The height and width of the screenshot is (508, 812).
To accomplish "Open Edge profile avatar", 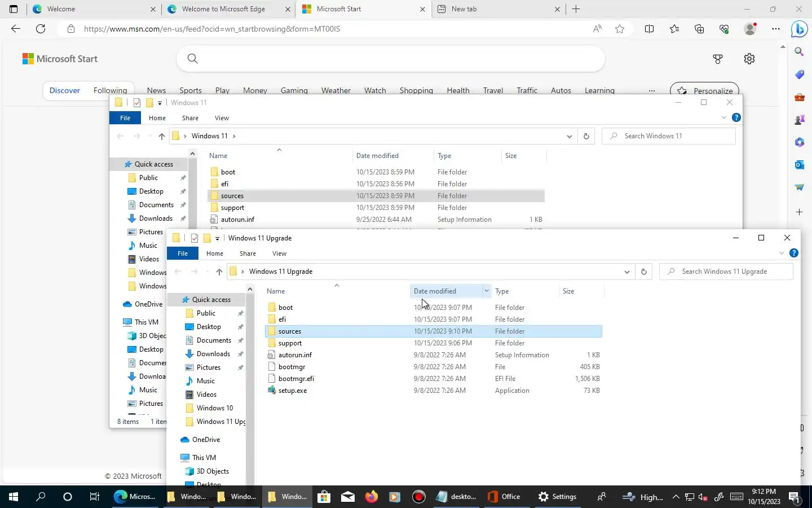I will [x=750, y=29].
